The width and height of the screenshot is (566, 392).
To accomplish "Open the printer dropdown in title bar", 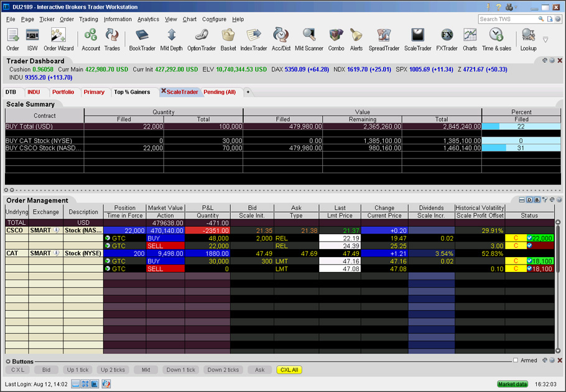I will click(x=511, y=7).
